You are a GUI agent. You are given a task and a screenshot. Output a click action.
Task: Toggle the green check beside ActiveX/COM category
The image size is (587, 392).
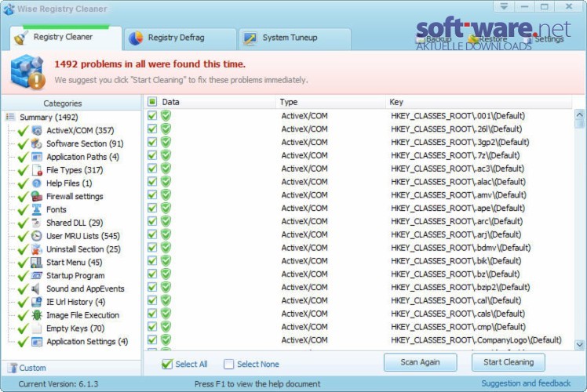pos(24,131)
